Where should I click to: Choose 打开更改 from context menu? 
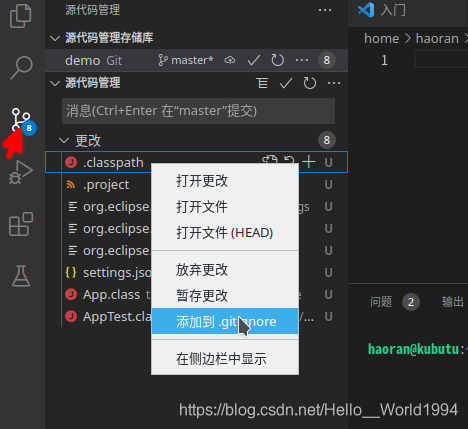[x=225, y=181]
